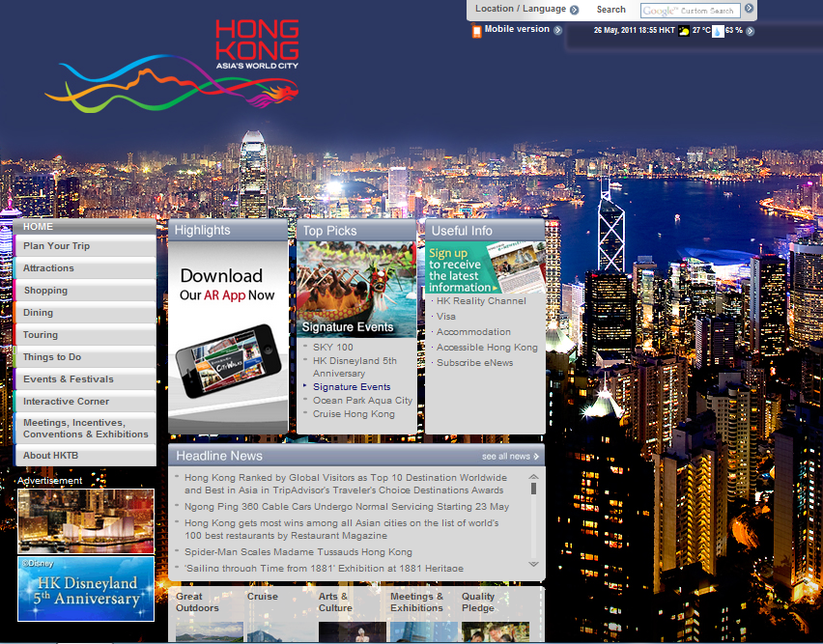The image size is (823, 644).
Task: Open Subscribe eNews link
Action: point(475,363)
